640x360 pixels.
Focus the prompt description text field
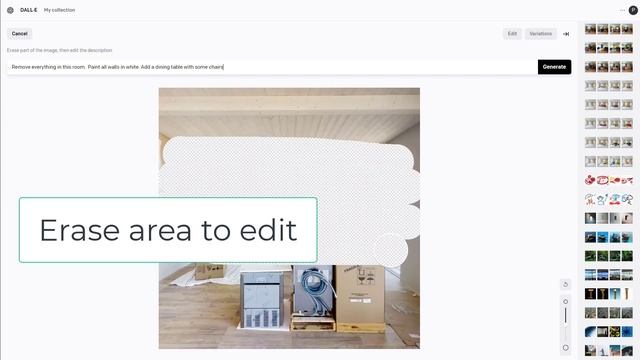[x=272, y=67]
